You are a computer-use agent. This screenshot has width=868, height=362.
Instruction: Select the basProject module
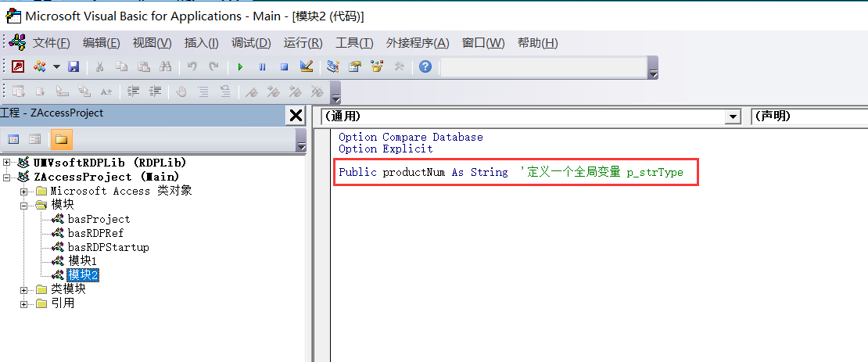click(x=99, y=219)
